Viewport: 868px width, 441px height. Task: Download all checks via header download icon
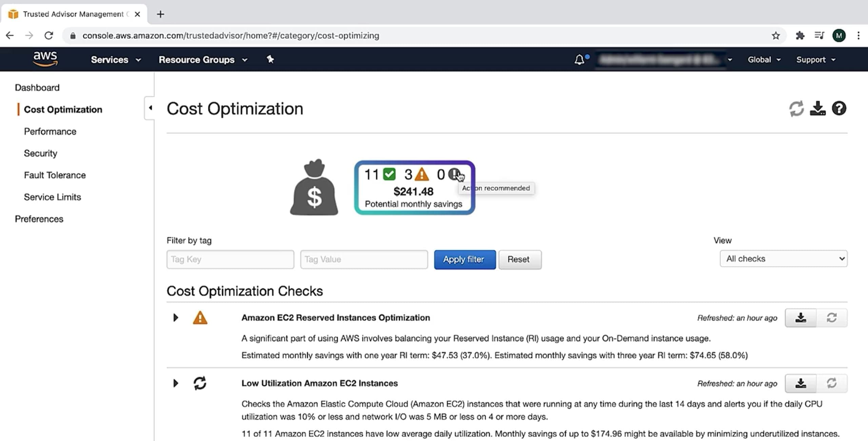[x=817, y=109]
